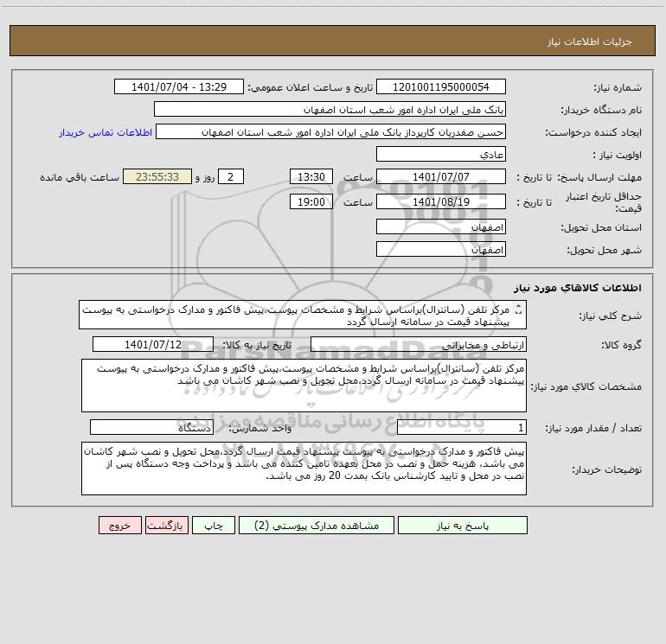Click the اطلاعات کالاهای مورد نیاز section heading
Image resolution: width=666 pixels, height=644 pixels.
tap(577, 288)
